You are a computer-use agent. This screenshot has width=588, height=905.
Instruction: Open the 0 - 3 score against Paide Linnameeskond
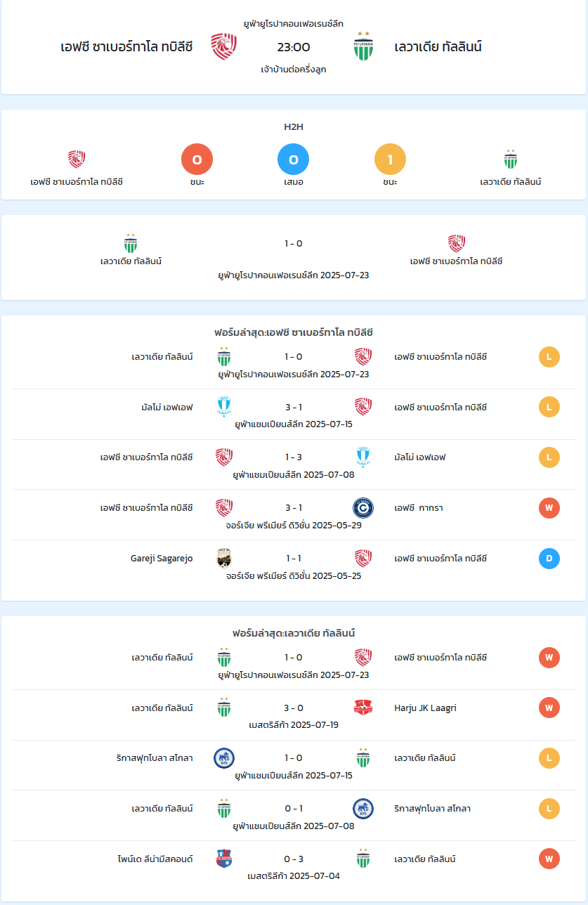[294, 859]
